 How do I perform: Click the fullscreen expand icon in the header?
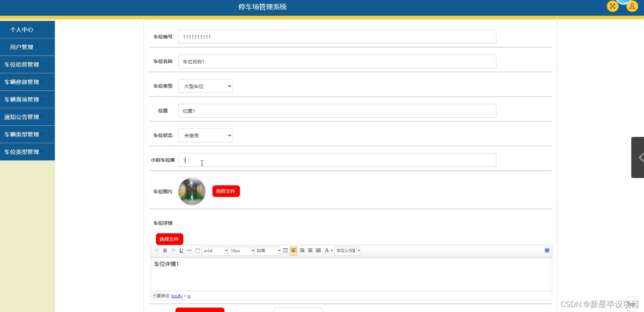[612, 6]
